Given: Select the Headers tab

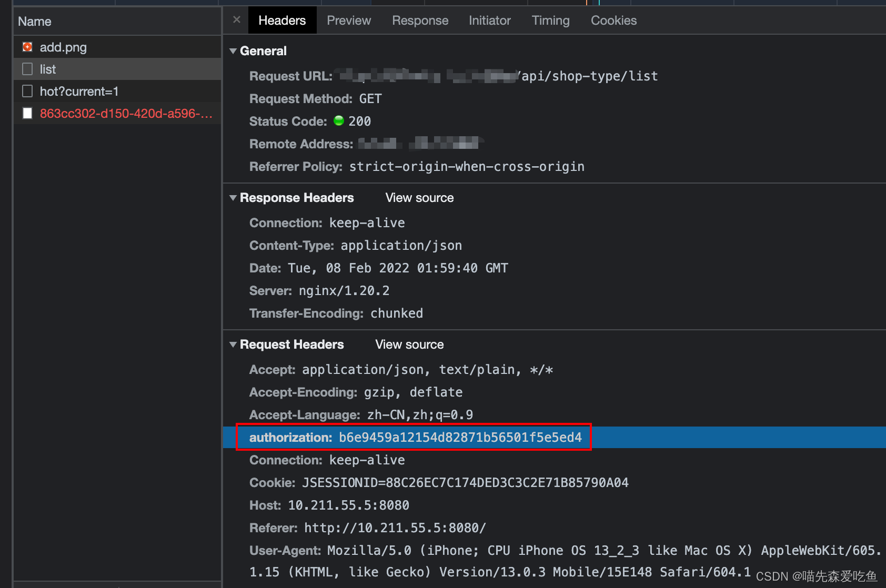Looking at the screenshot, I should tap(282, 21).
